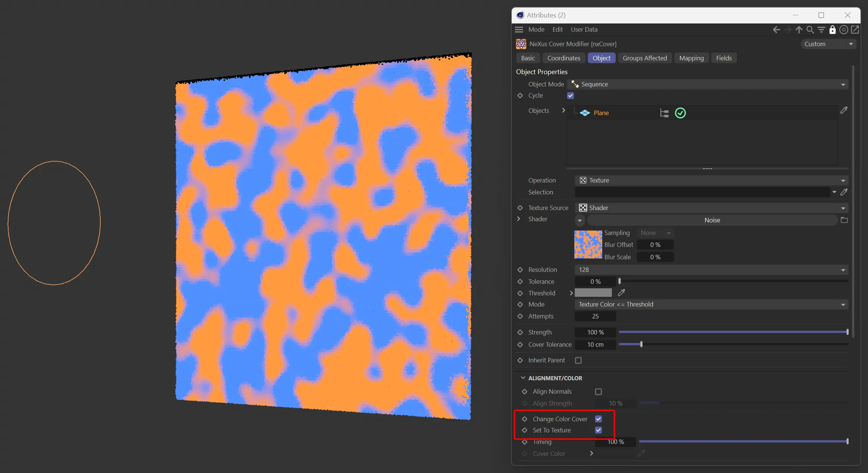Open the Object Mode Sequence dropdown

[707, 85]
